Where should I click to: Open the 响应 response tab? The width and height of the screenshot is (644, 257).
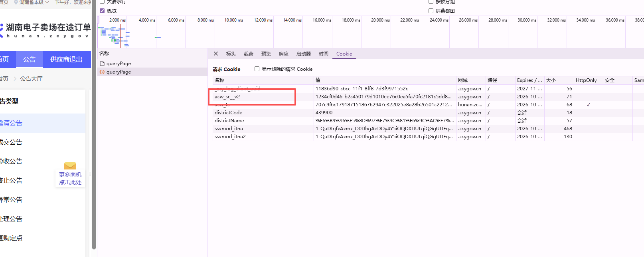284,54
